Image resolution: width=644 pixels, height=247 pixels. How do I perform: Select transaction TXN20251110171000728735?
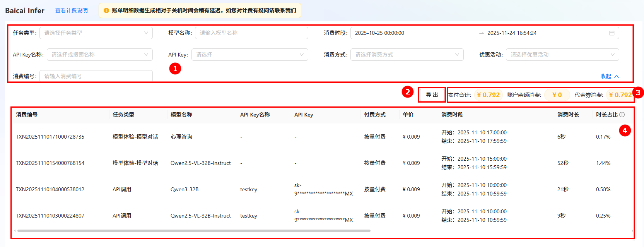tap(50, 137)
